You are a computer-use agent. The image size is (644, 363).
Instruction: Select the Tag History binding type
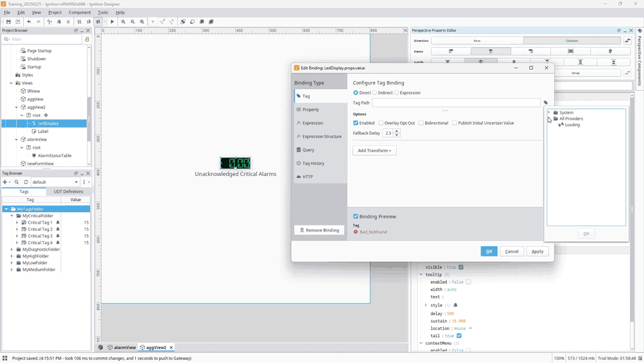point(321,163)
